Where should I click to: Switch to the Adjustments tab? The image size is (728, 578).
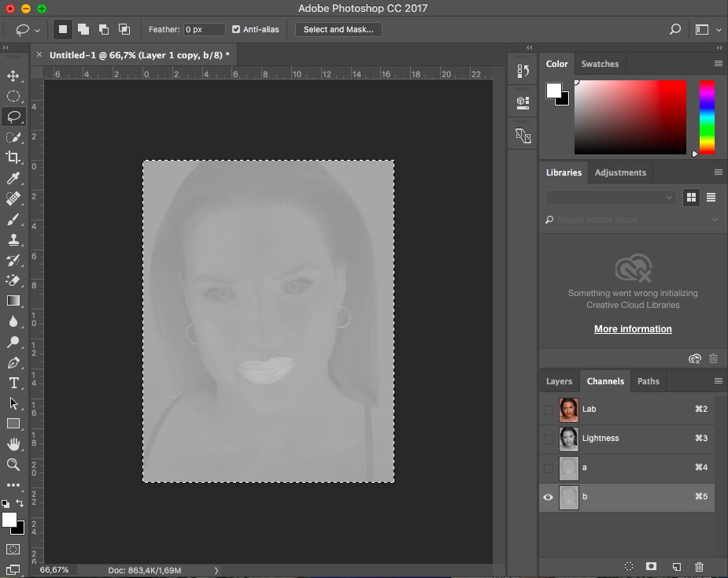[x=620, y=172]
